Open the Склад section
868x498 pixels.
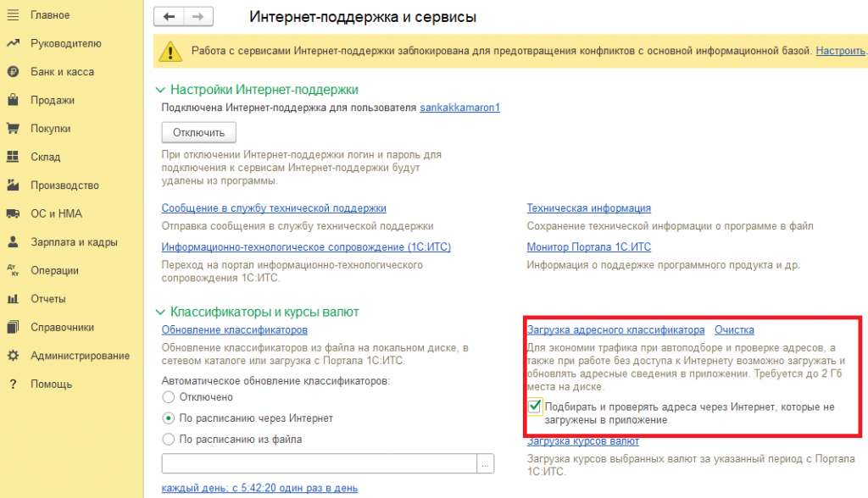click(x=46, y=158)
